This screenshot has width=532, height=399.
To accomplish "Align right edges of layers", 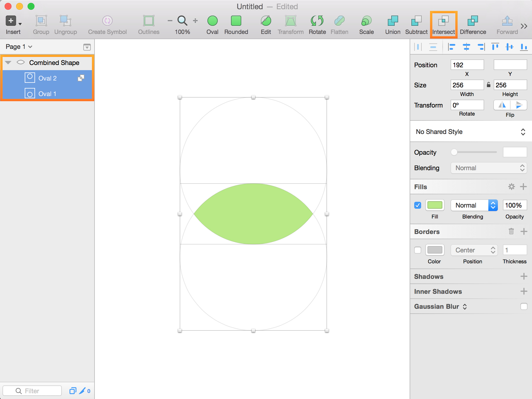I will 481,47.
